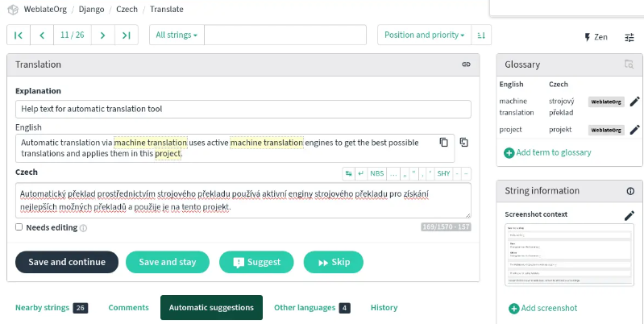Switch to Zen mode
Image resolution: width=644 pixels, height=324 pixels.
[596, 37]
